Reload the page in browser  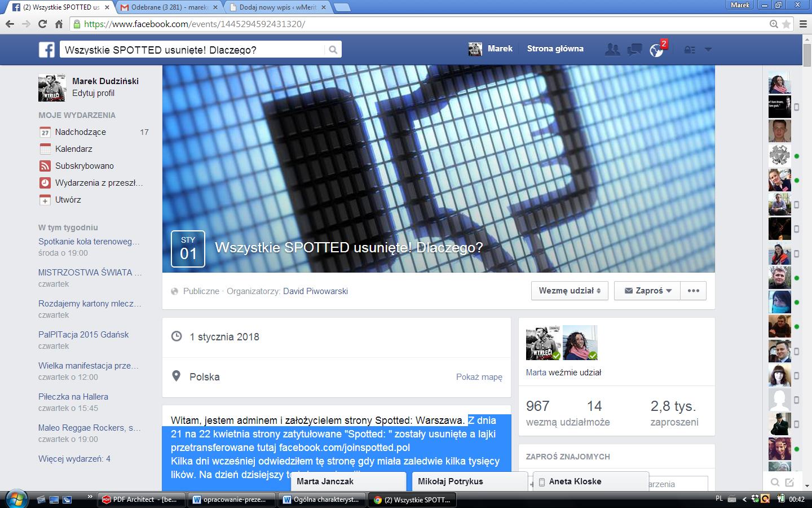42,24
